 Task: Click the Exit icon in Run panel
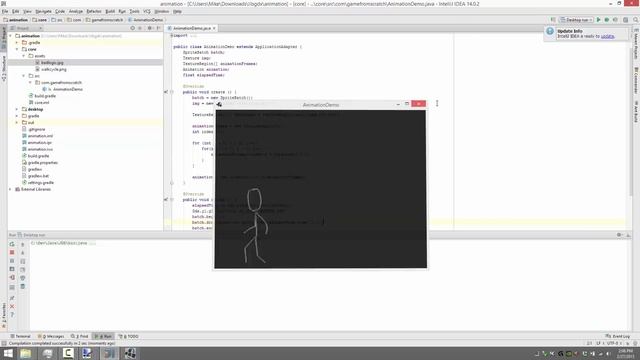(12, 278)
